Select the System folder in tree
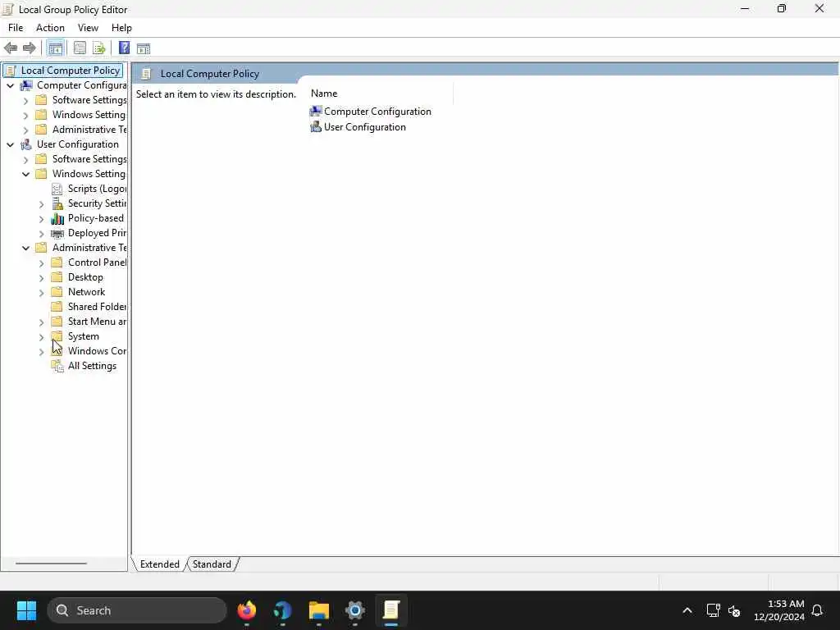This screenshot has height=630, width=840. click(x=84, y=336)
